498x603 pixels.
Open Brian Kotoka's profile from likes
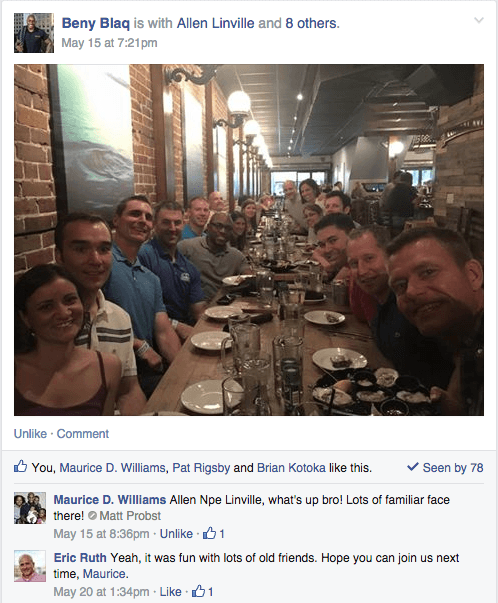(291, 468)
